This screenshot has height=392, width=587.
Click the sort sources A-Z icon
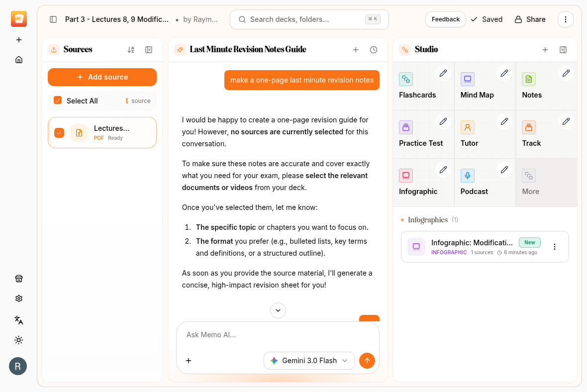point(131,50)
